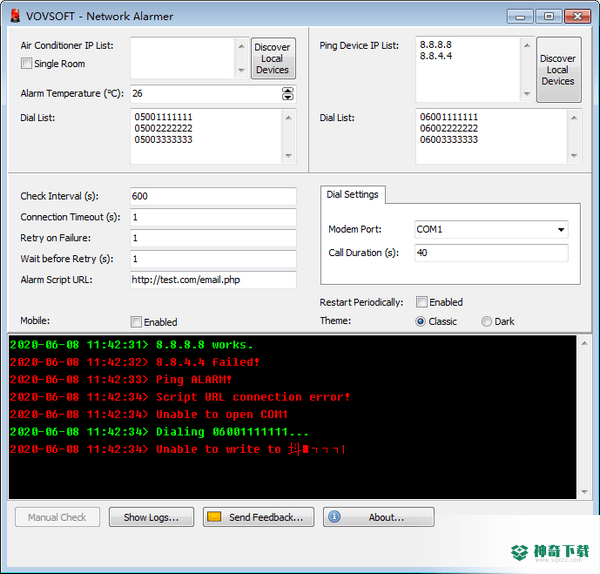The image size is (600, 574).
Task: Minimize the Network Alarmer window
Action: pos(520,16)
